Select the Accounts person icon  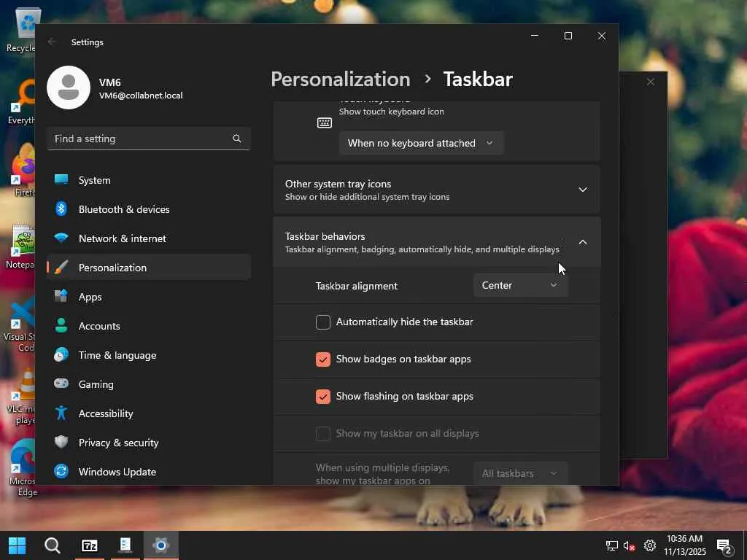click(x=61, y=325)
